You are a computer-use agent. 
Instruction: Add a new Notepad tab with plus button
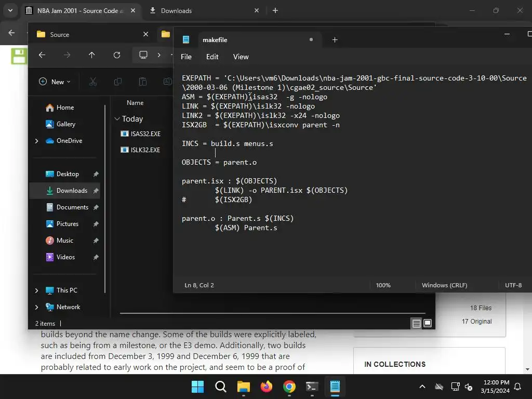[x=335, y=40]
